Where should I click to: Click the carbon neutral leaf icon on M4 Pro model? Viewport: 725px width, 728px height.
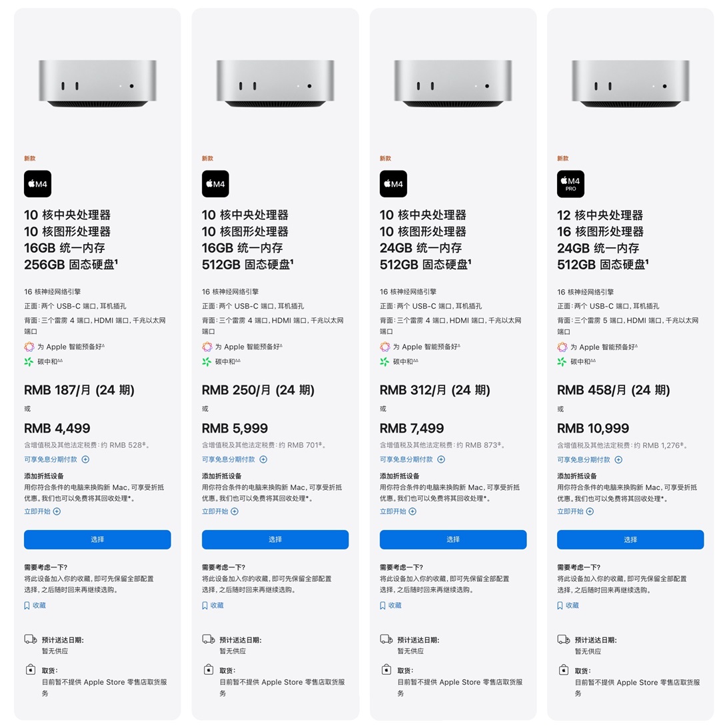click(x=562, y=362)
